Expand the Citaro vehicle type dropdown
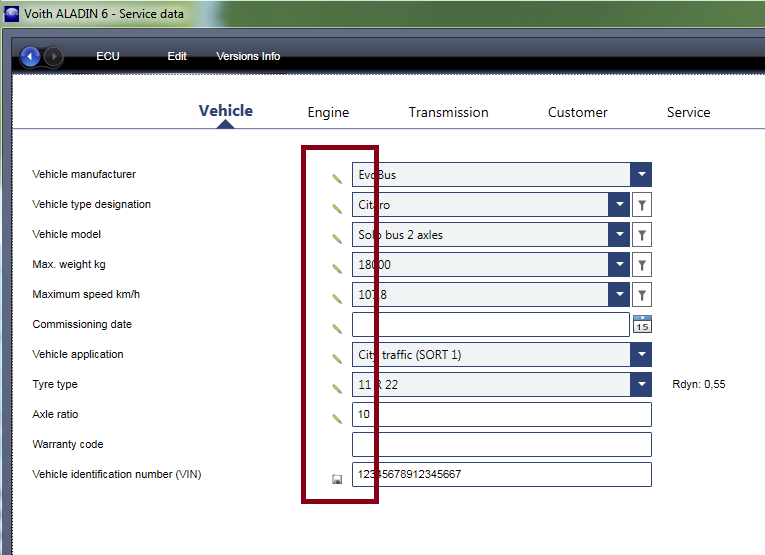Screen dimensions: 765x555 click(619, 205)
